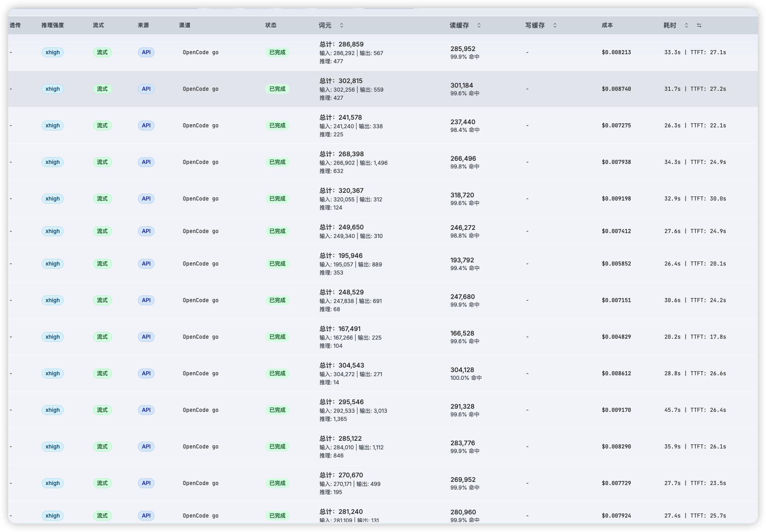Open the row costing $0.009198
This screenshot has width=766, height=532.
(383, 199)
